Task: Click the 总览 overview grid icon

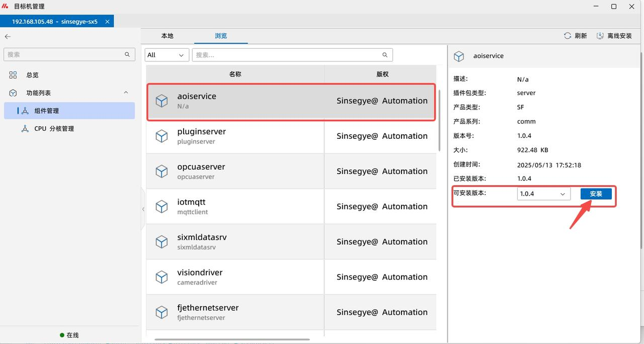Action: 13,75
